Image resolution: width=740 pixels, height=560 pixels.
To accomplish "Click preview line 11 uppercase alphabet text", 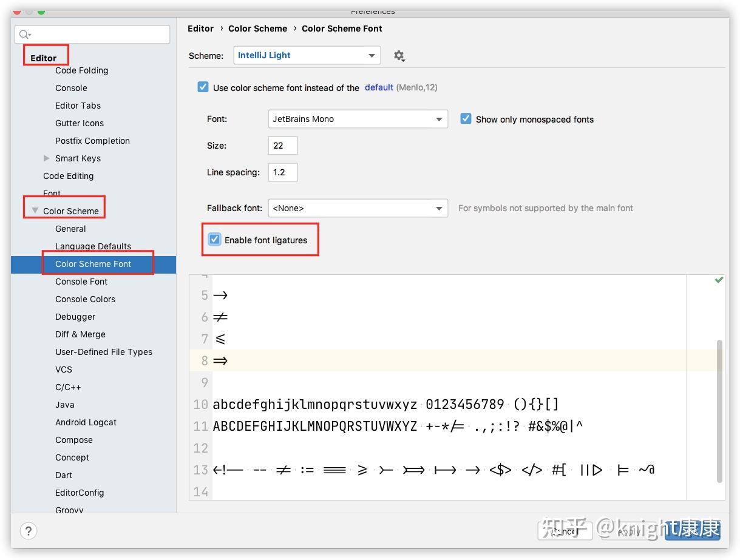I will (315, 426).
